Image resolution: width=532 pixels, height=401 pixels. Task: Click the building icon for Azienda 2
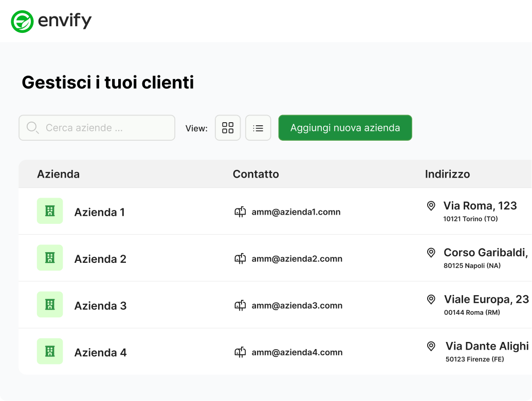(x=50, y=257)
